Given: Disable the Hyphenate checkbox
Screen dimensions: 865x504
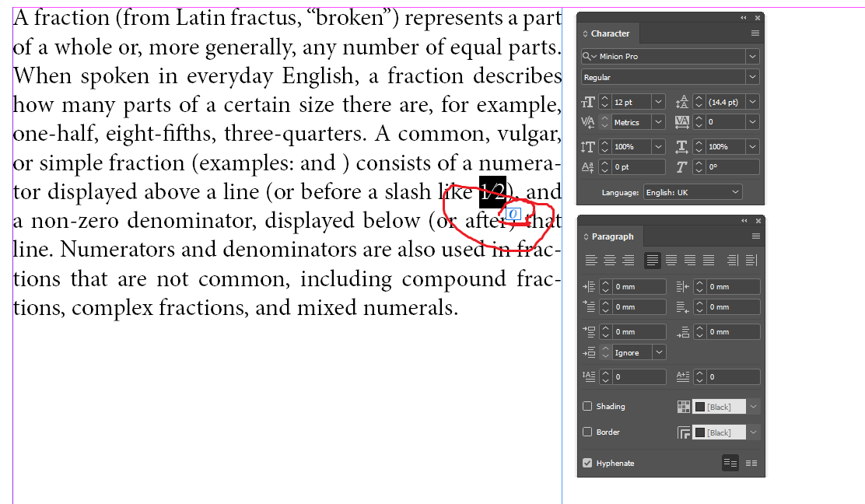Looking at the screenshot, I should tap(587, 462).
